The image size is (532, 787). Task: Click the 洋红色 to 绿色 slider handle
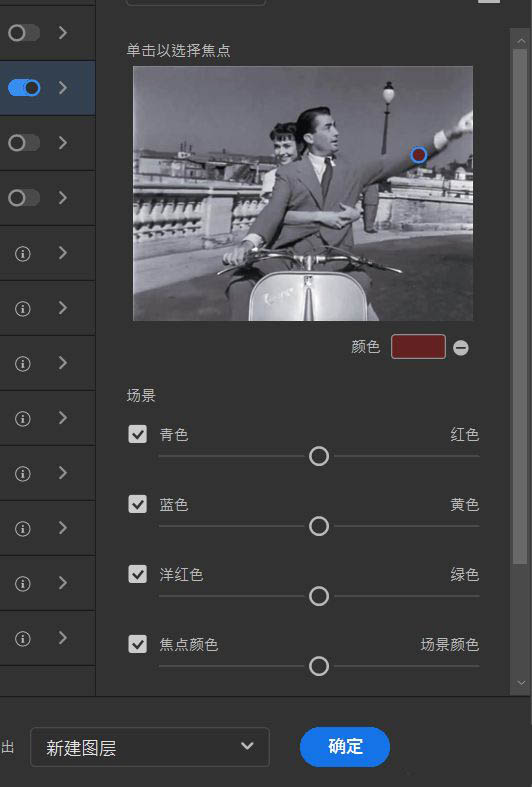point(319,596)
